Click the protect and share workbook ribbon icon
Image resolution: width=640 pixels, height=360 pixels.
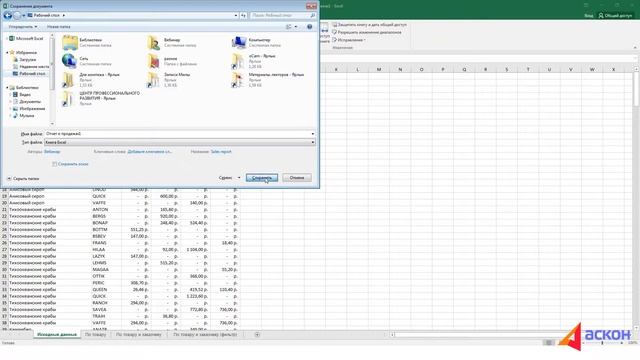coord(335,25)
